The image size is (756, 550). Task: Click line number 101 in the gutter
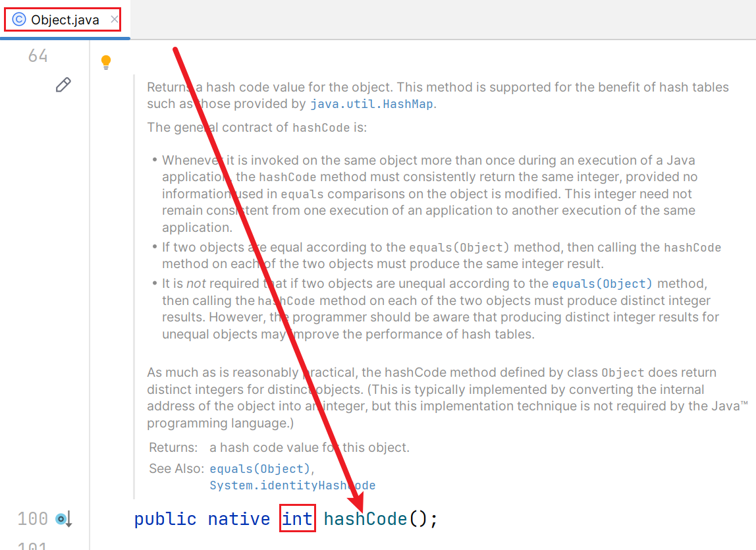(x=33, y=547)
